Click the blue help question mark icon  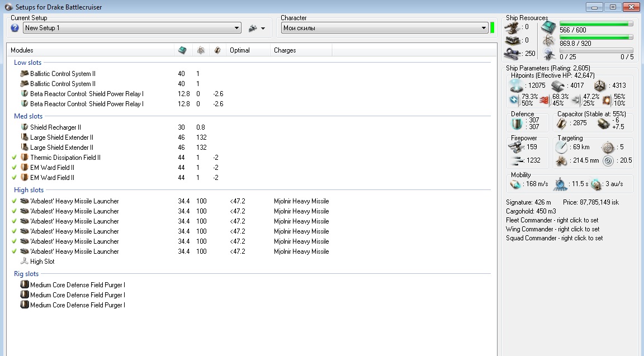(x=15, y=28)
